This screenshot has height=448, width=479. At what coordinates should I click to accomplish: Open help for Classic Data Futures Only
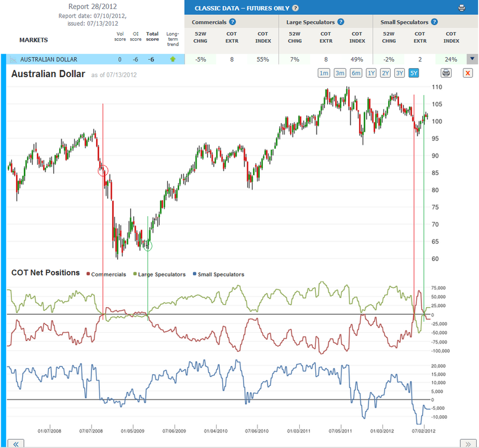(295, 8)
